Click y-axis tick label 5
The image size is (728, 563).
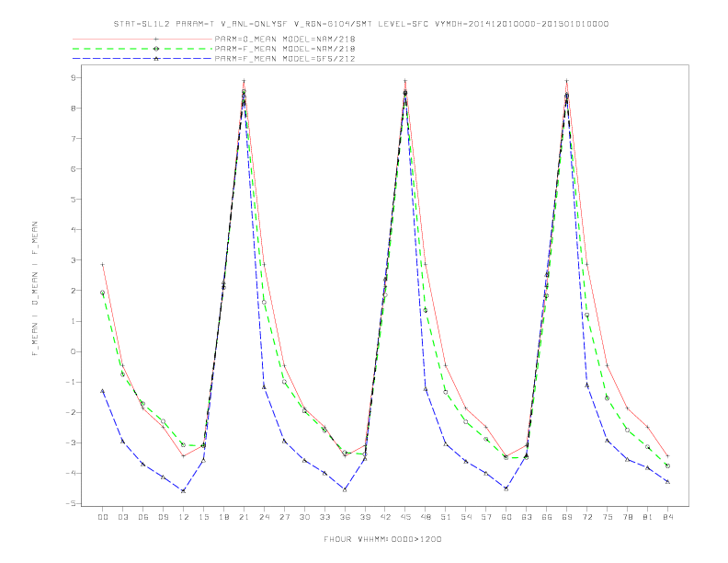[74, 200]
